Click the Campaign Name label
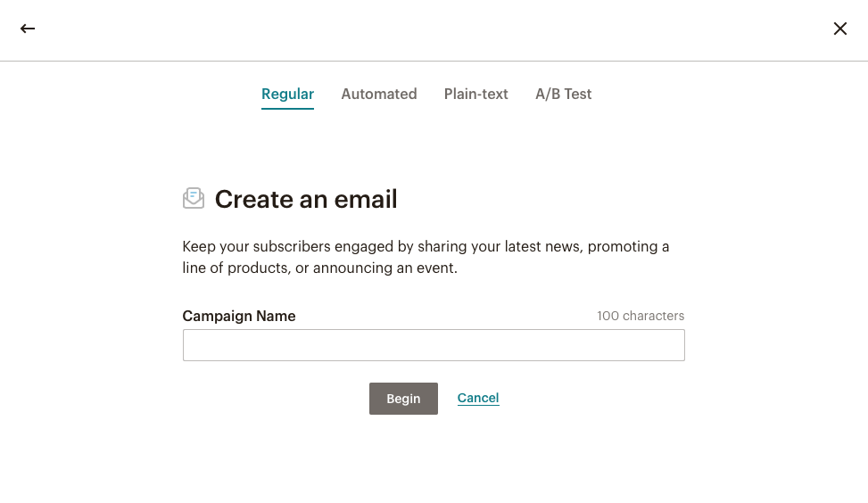868x503 pixels. coord(239,316)
